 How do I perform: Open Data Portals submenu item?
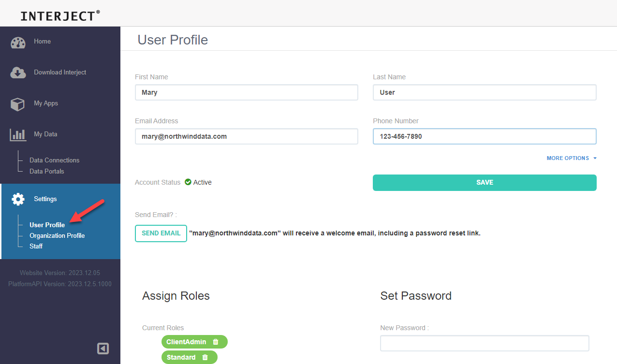pyautogui.click(x=47, y=171)
